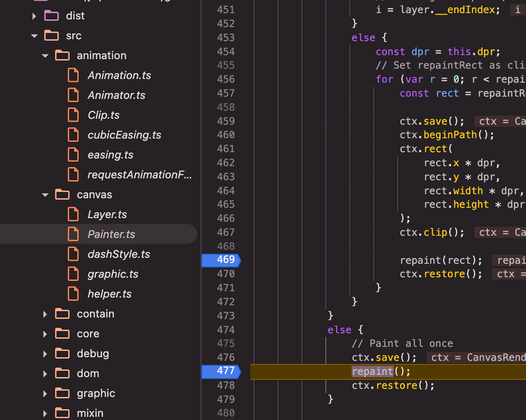Click line number 474 in the gutter
Image resolution: width=526 pixels, height=420 pixels.
(x=225, y=330)
